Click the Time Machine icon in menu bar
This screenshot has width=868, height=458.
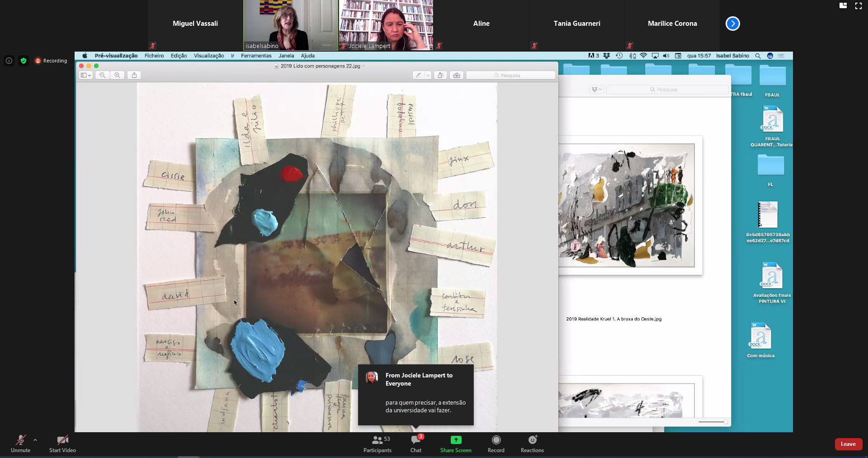point(619,56)
